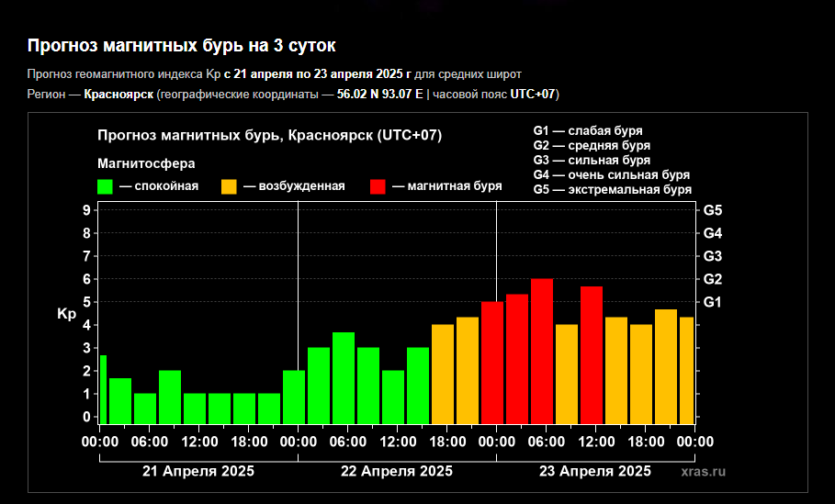835x504 pixels.
Task: Click the 'Kp' y-axis label
Action: tap(66, 313)
